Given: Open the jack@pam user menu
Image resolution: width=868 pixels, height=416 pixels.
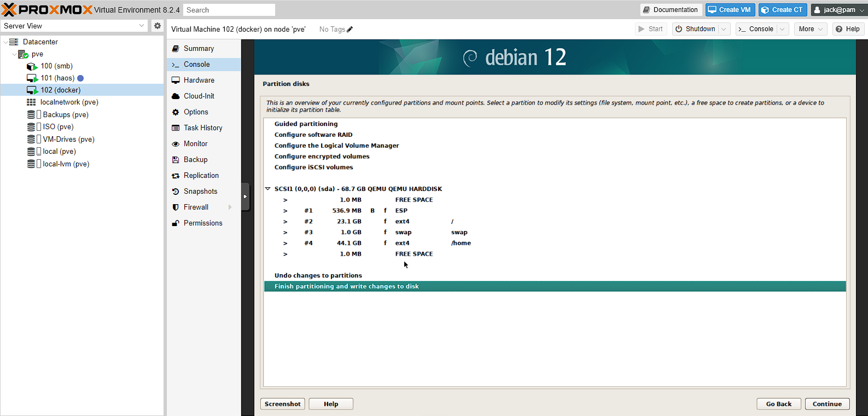Looking at the screenshot, I should pos(838,10).
